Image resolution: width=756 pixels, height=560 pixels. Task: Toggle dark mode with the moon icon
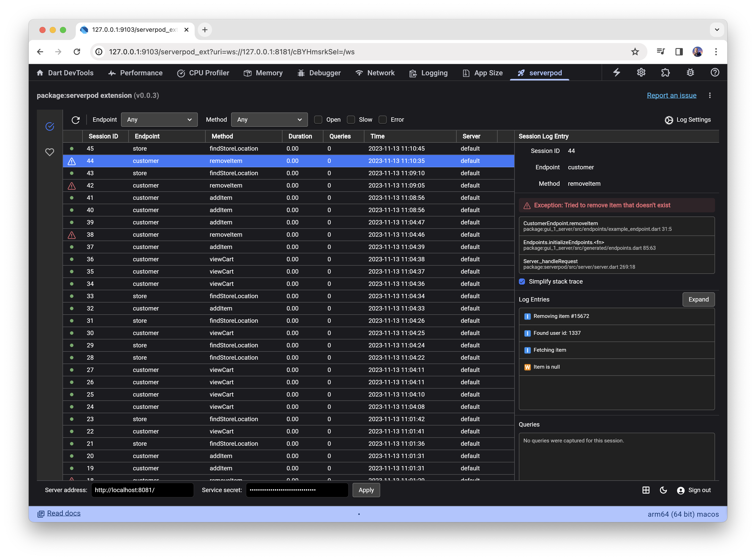(x=663, y=490)
